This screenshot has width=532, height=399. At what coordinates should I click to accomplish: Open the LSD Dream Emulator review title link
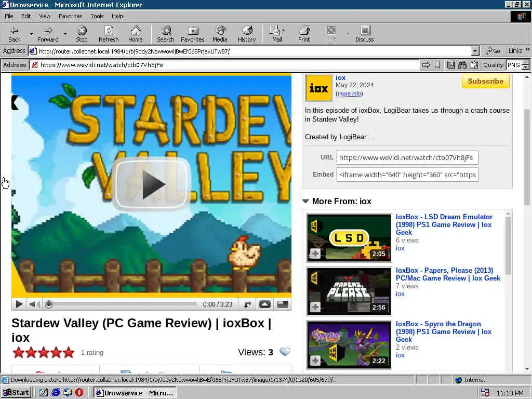pos(444,224)
